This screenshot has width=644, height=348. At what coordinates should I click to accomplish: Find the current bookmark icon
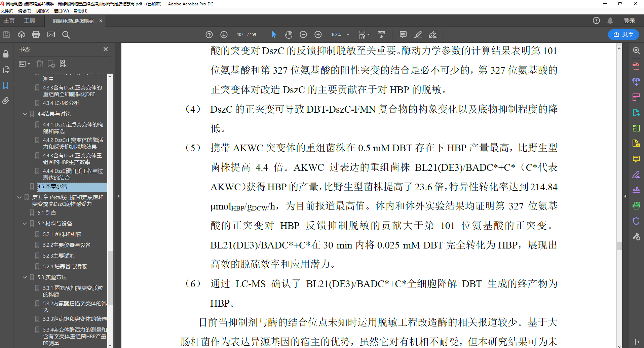pos(63,64)
